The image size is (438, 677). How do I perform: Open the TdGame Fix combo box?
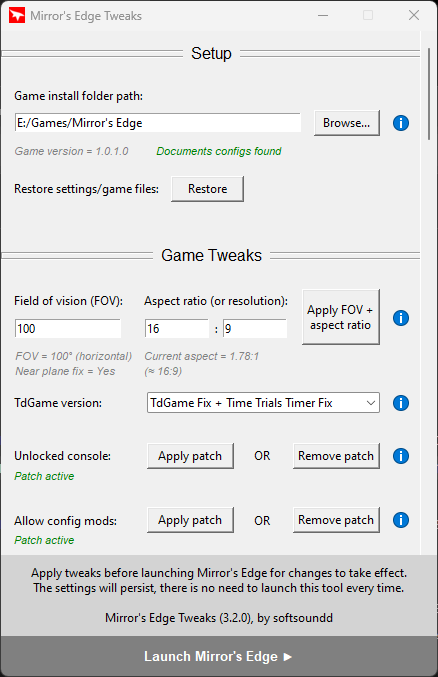point(263,403)
